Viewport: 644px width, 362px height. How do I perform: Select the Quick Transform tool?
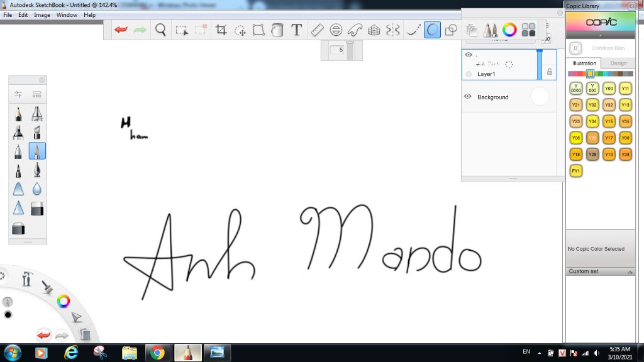[240, 30]
